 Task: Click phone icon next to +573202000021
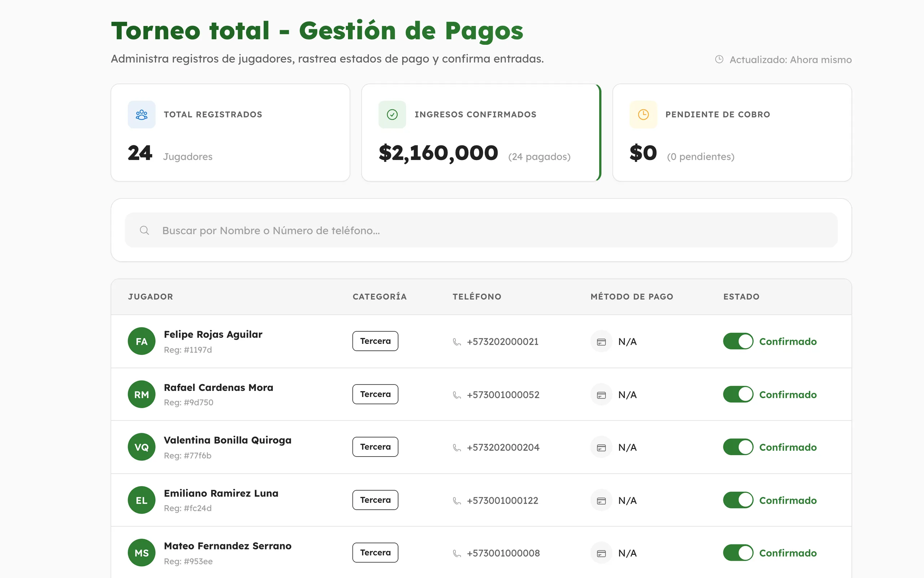pos(457,342)
